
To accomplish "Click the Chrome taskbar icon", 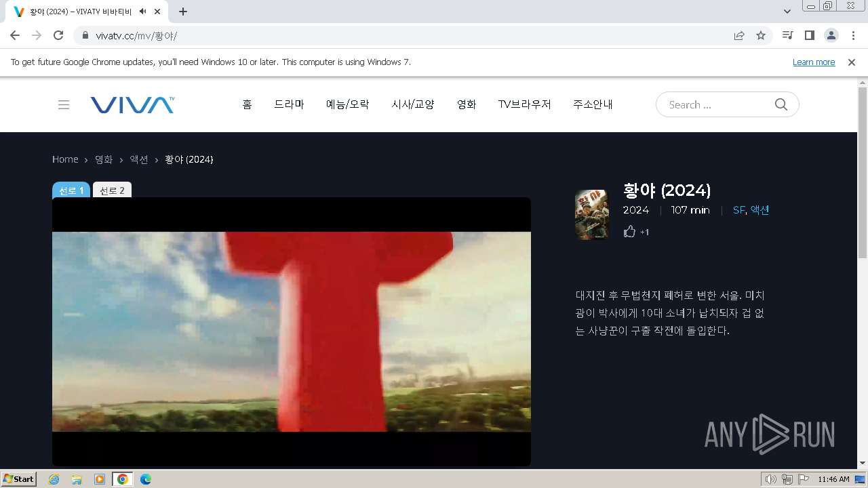I will pos(123,479).
